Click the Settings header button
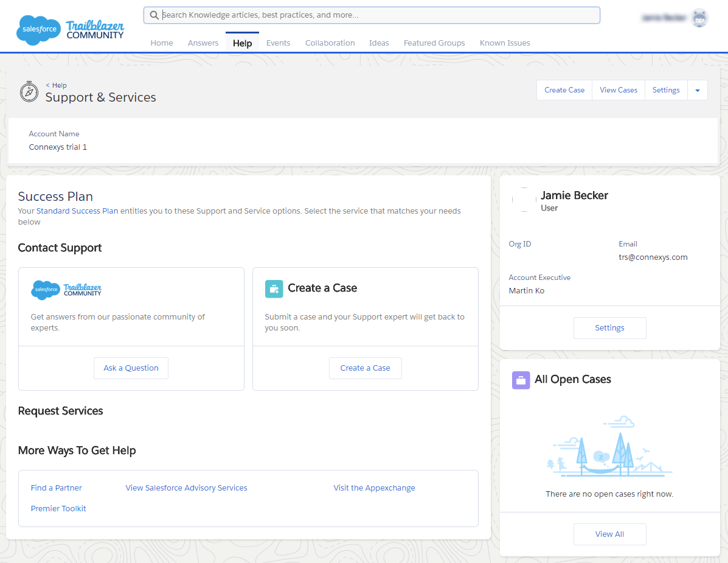728x563 pixels. [666, 90]
